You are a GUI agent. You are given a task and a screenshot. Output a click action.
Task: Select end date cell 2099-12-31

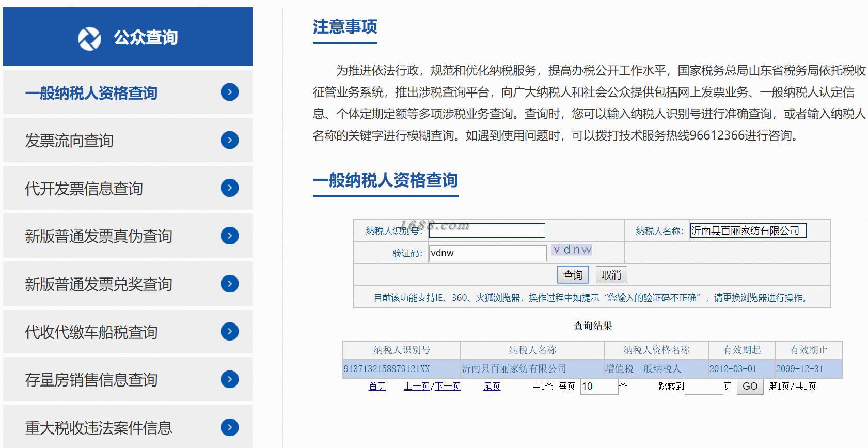[x=809, y=369]
